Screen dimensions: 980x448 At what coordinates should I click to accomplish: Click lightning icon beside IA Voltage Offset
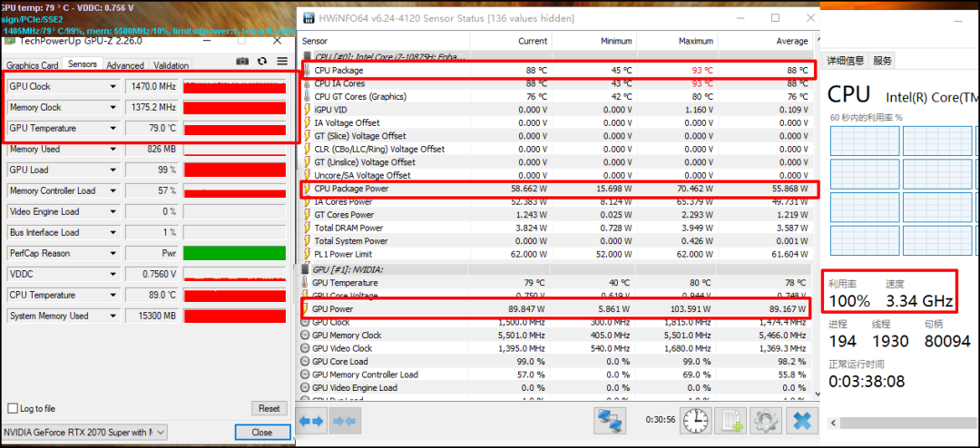coord(307,122)
